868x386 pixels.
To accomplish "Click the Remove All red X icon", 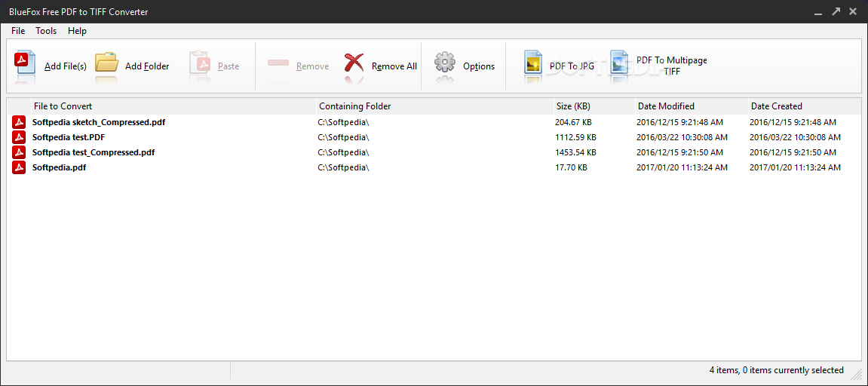I will tap(354, 63).
